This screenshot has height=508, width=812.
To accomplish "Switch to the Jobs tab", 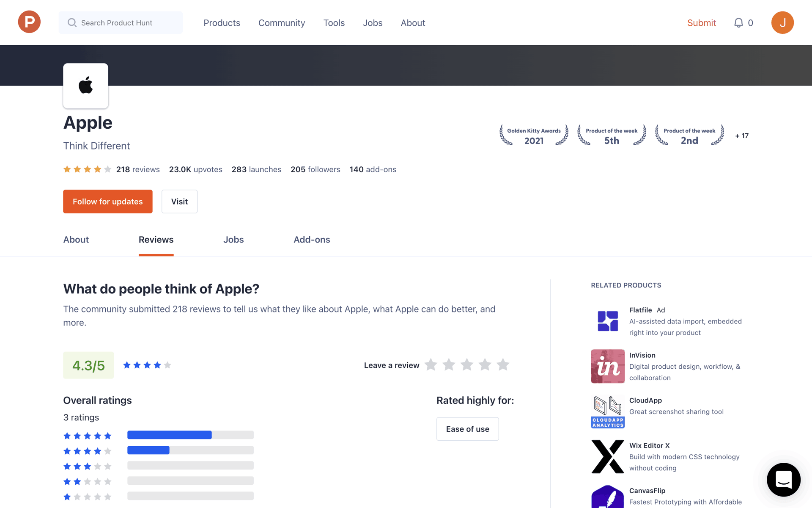I will pyautogui.click(x=233, y=240).
